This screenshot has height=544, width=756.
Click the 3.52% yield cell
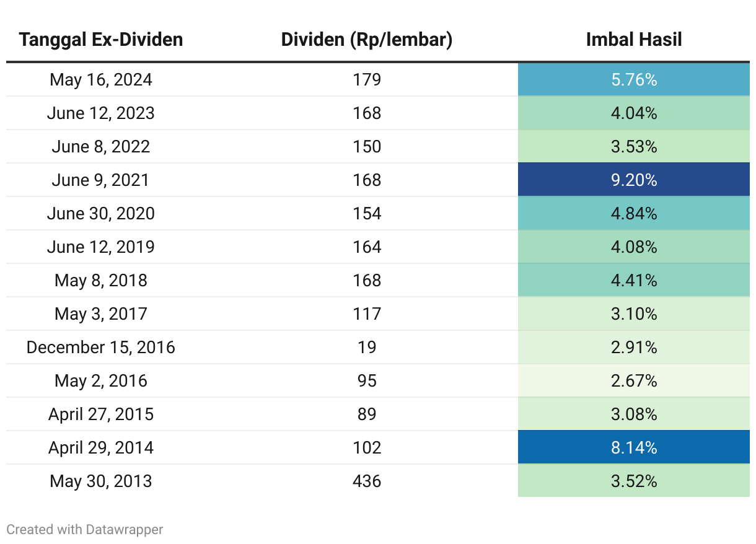[x=634, y=481]
